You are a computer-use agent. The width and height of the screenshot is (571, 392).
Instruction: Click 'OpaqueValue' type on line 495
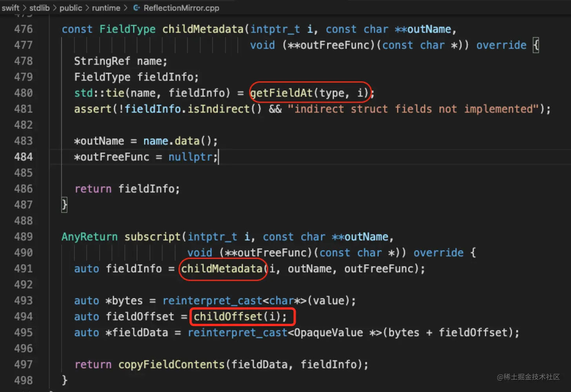[x=328, y=332]
